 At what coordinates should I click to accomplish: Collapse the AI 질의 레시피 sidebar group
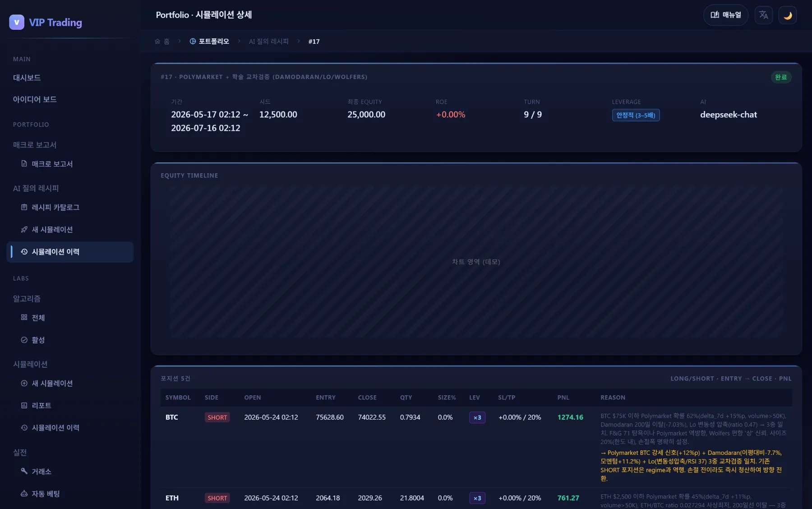coord(36,188)
